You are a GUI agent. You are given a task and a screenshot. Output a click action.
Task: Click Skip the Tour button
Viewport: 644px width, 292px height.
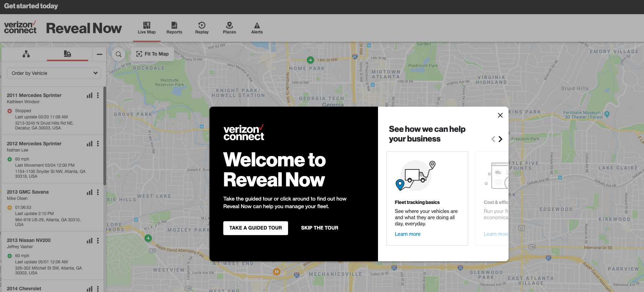pyautogui.click(x=319, y=228)
